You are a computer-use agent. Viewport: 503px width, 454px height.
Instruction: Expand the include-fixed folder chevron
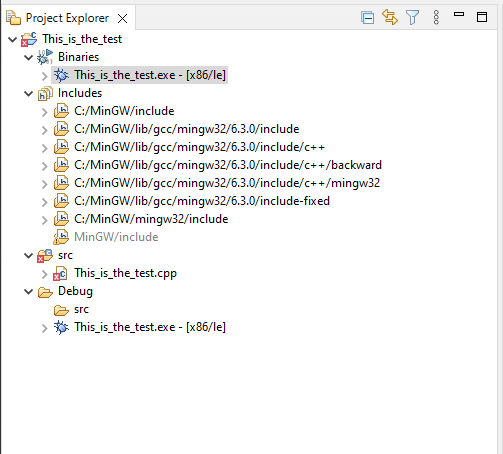tap(45, 202)
